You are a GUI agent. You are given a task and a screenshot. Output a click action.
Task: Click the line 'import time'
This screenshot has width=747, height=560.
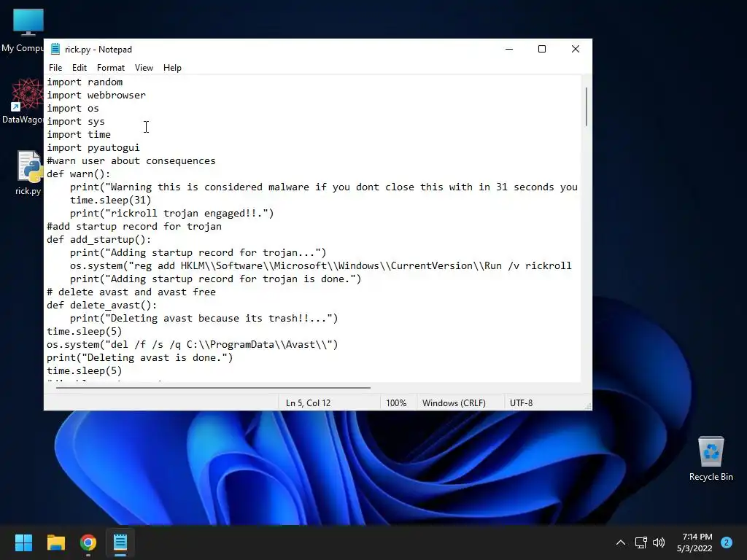click(x=79, y=135)
